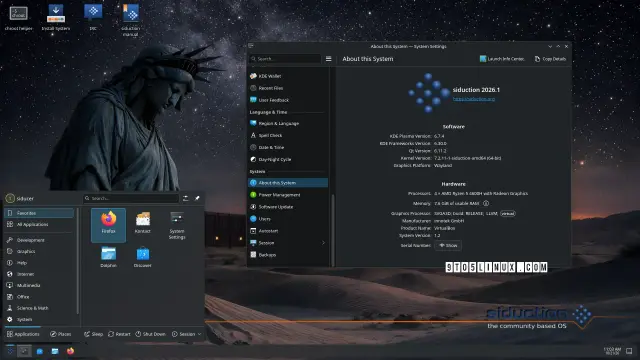Open the Install System desktop icon

(x=56, y=18)
